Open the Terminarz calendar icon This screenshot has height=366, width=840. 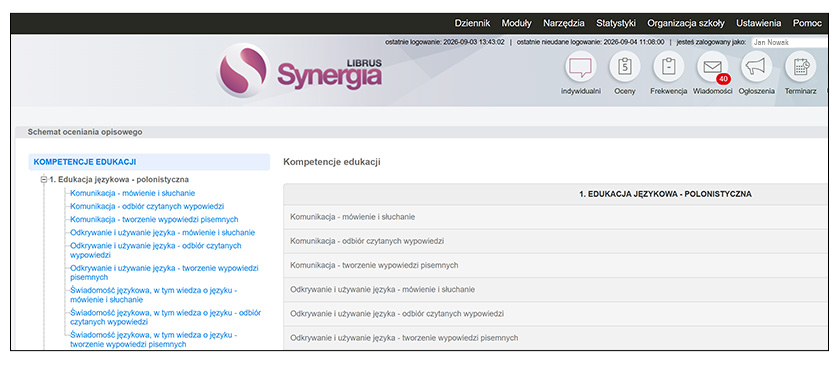pos(800,67)
